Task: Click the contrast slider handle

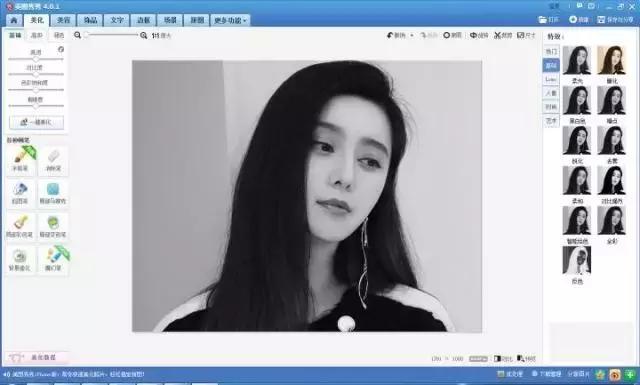Action: pyautogui.click(x=36, y=74)
